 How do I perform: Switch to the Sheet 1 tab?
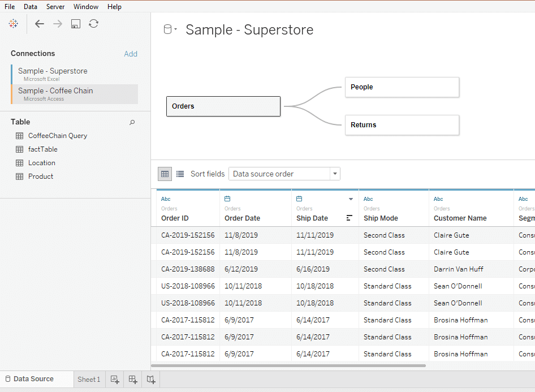pos(89,380)
